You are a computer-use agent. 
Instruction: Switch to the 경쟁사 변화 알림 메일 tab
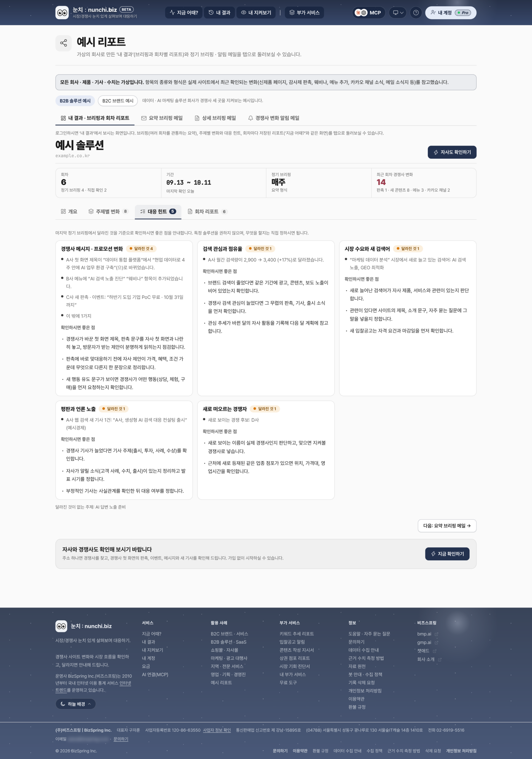[273, 118]
